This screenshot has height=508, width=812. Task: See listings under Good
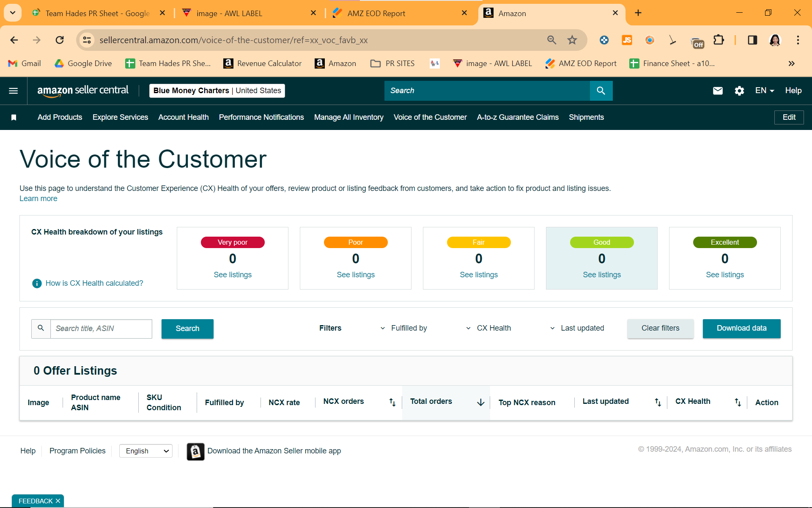click(602, 275)
